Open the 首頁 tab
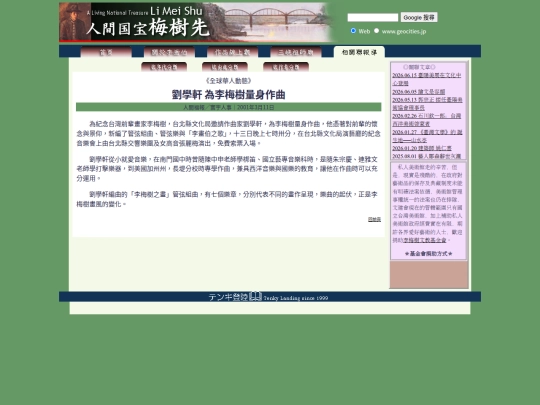The height and width of the screenshot is (405, 540). click(x=106, y=52)
